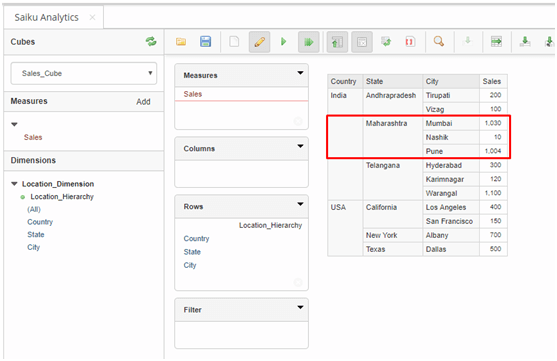Toggle automatic query execution

coord(308,42)
